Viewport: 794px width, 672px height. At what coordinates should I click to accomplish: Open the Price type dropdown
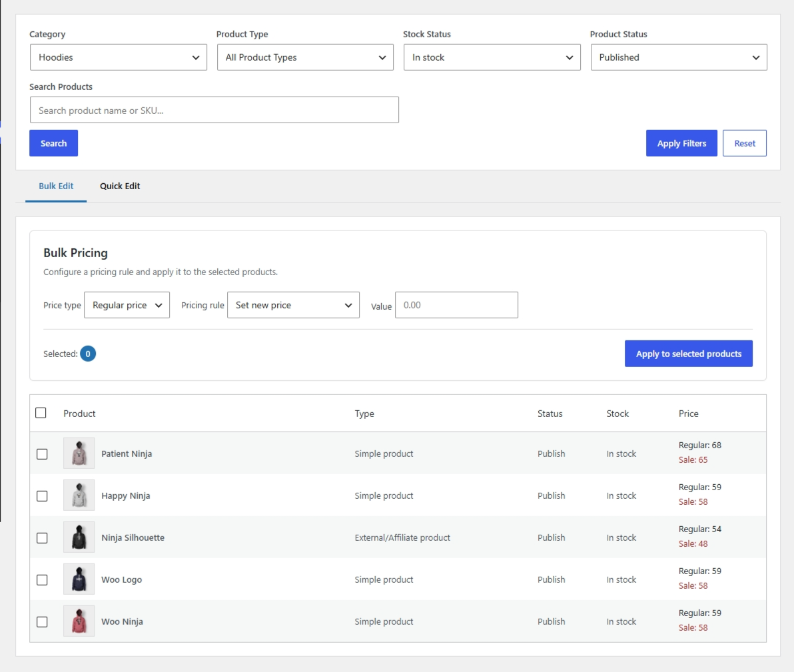(127, 305)
